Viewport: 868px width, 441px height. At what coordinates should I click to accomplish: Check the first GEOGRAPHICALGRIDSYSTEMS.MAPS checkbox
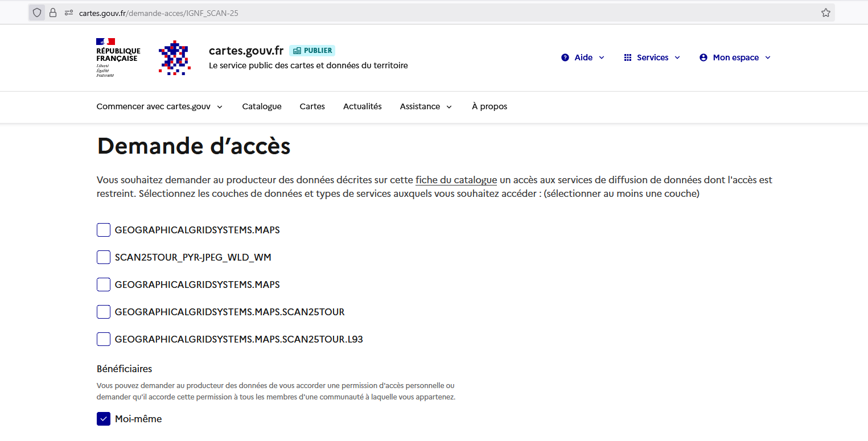point(103,230)
